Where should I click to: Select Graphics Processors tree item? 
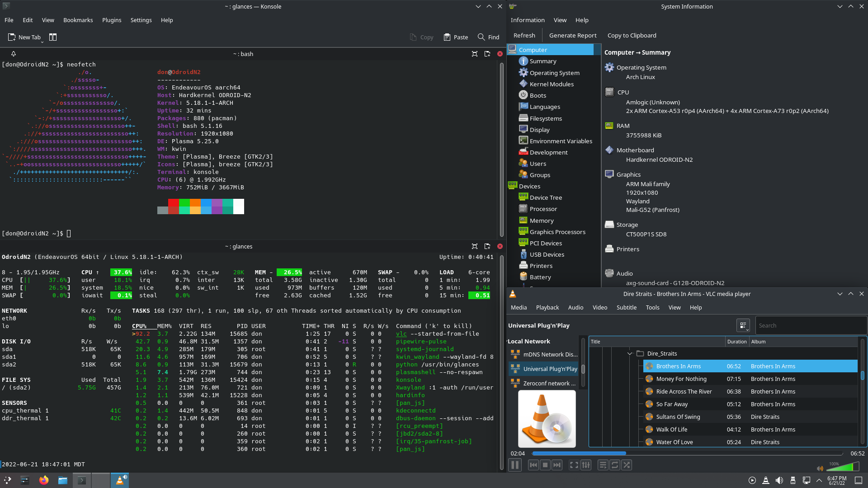(x=557, y=232)
